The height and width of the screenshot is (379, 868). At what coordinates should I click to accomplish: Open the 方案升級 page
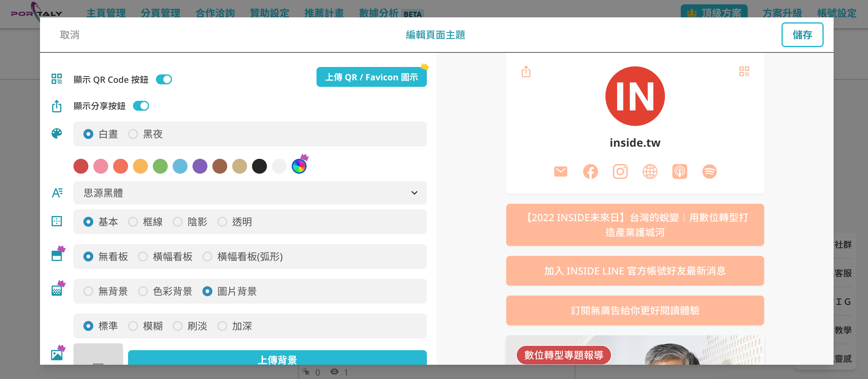coord(782,13)
